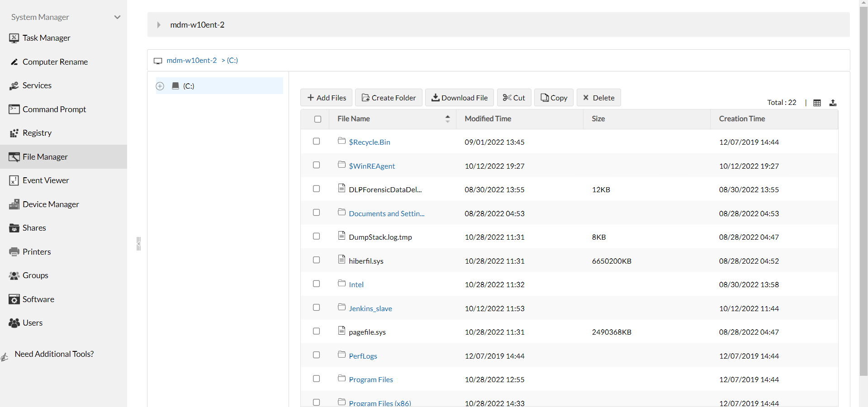Check the $WinREAgent row checkbox
The height and width of the screenshot is (407, 868).
point(316,165)
